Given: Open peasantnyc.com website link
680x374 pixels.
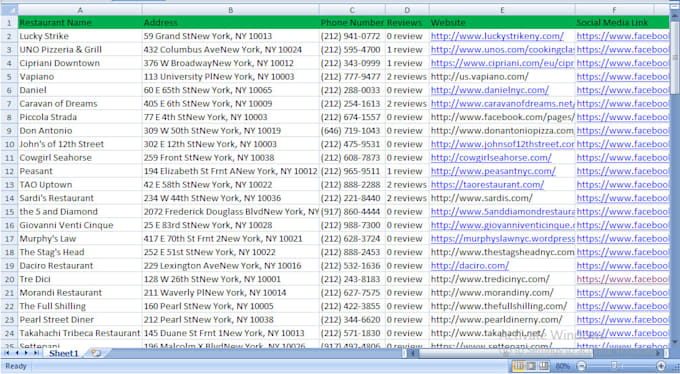Looking at the screenshot, I should [493, 171].
